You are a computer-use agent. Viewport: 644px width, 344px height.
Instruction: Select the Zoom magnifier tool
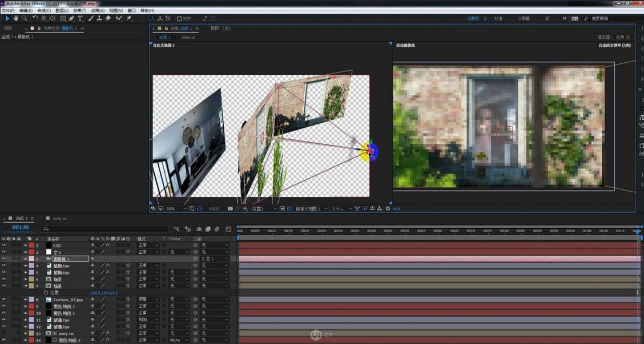25,18
